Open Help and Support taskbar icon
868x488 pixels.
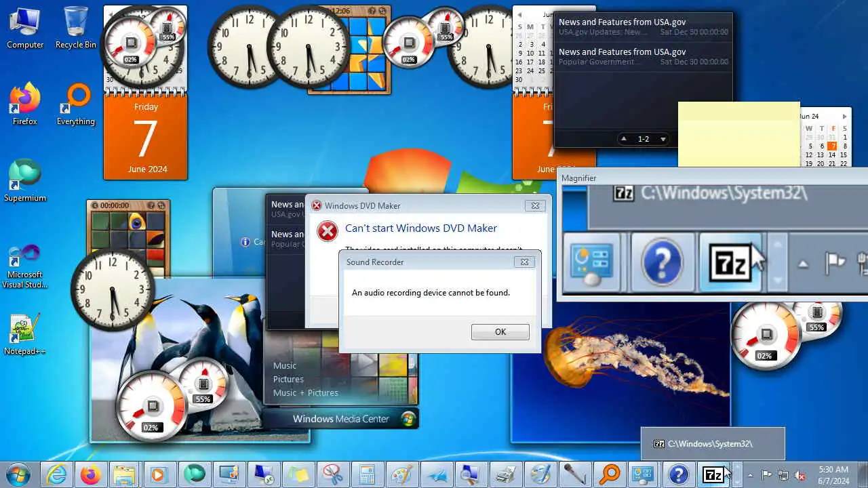pos(678,475)
